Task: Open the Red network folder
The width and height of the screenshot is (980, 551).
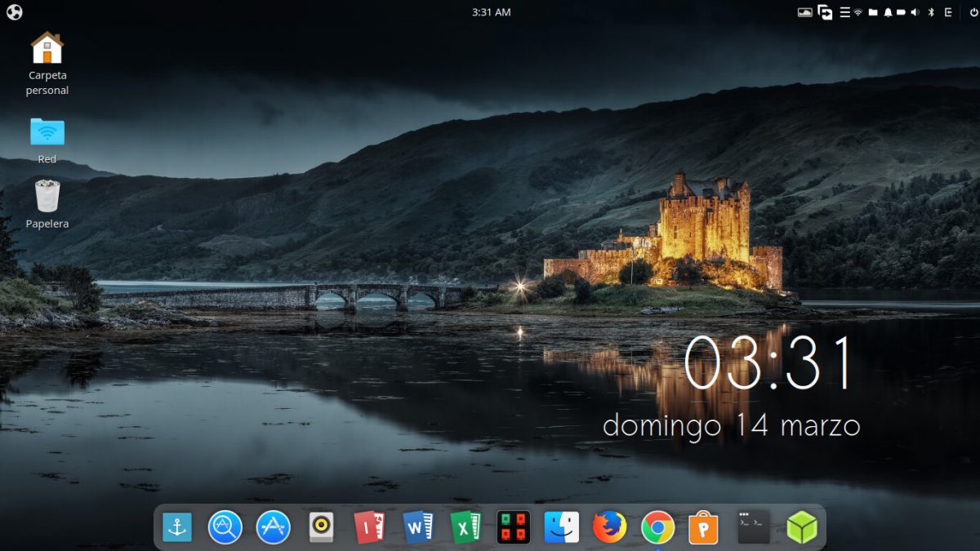Action: [47, 132]
